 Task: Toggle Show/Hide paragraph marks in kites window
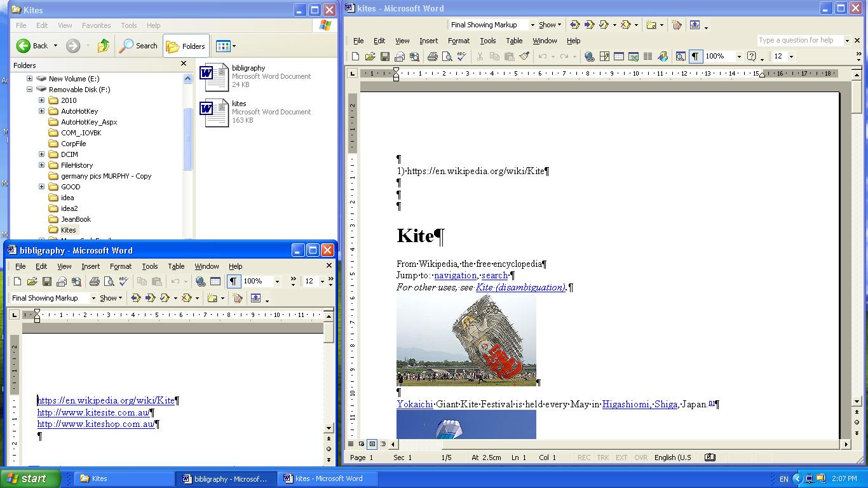(x=695, y=57)
